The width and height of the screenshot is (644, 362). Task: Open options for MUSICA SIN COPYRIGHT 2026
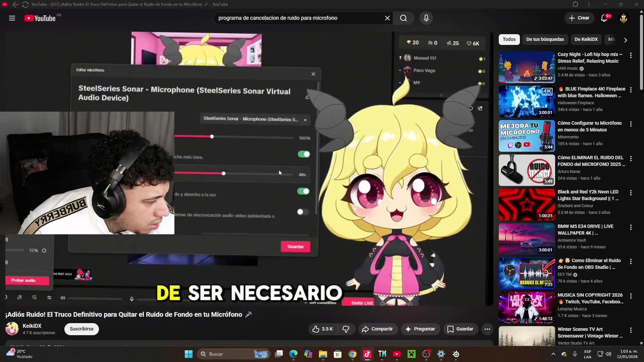pos(631,296)
